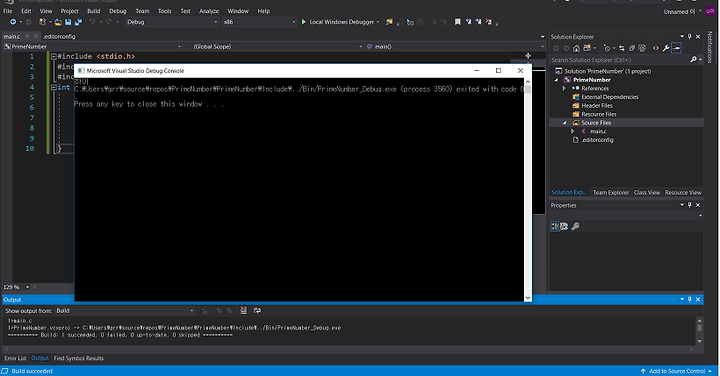Click the Undo arrow in the toolbar
The image size is (720, 376).
[92, 22]
